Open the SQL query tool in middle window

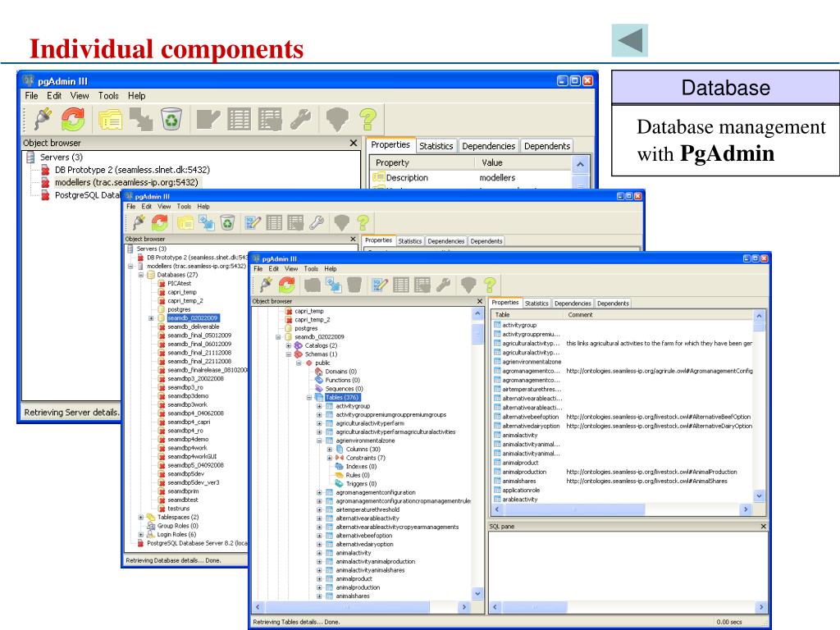click(x=253, y=222)
